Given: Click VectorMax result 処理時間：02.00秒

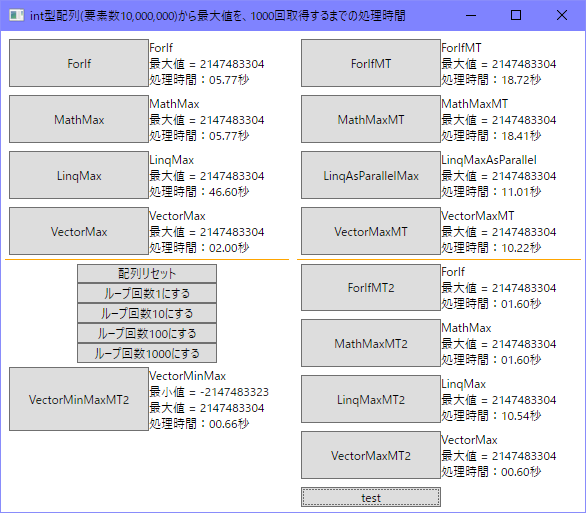Looking at the screenshot, I should 199,248.
